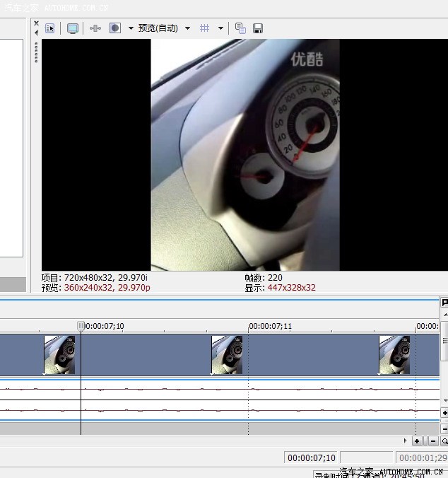
Task: Expand overlays options dropdown arrow
Action: [220, 28]
